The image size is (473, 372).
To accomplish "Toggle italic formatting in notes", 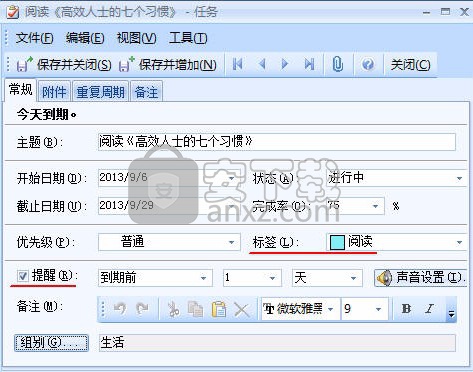I will [429, 309].
